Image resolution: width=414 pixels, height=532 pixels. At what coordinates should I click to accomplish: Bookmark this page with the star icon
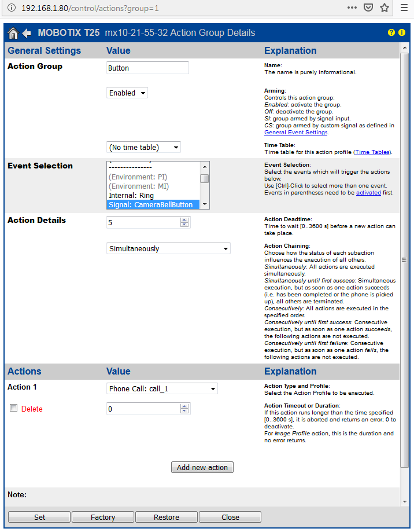pos(384,8)
